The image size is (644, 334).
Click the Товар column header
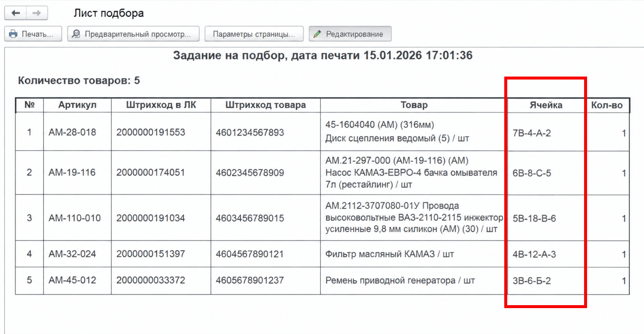tap(414, 105)
